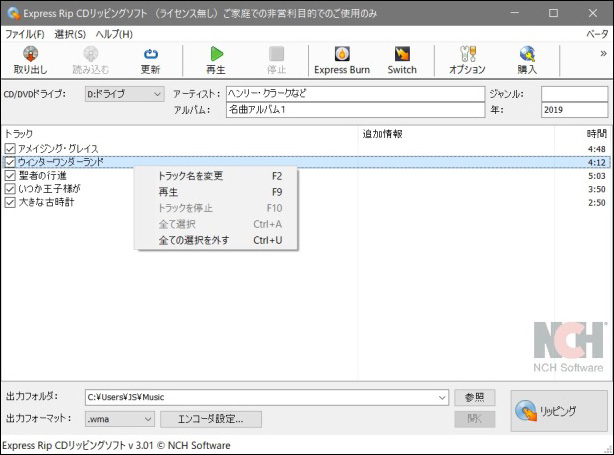
Task: Toggle the 大きな古時計 track checkbox
Action: (10, 202)
